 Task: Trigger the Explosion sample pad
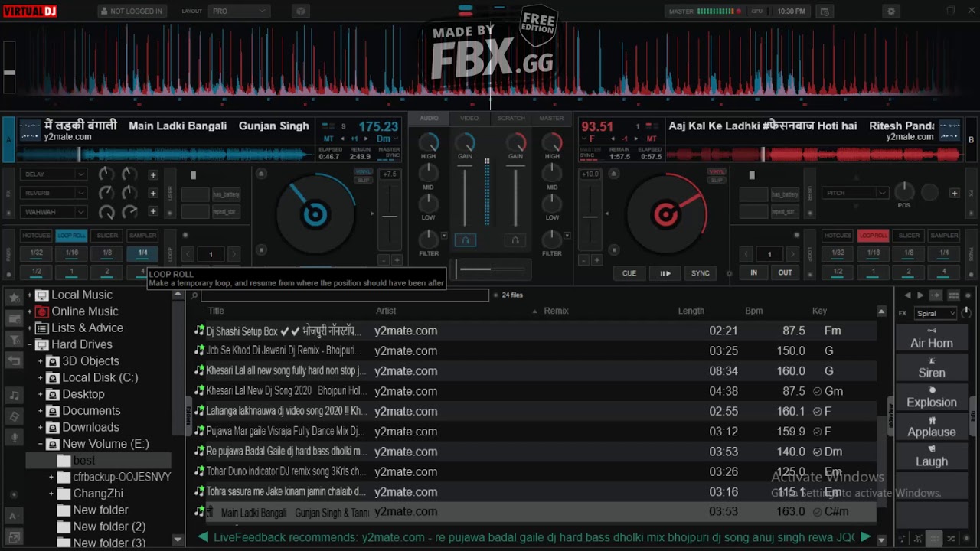(931, 397)
